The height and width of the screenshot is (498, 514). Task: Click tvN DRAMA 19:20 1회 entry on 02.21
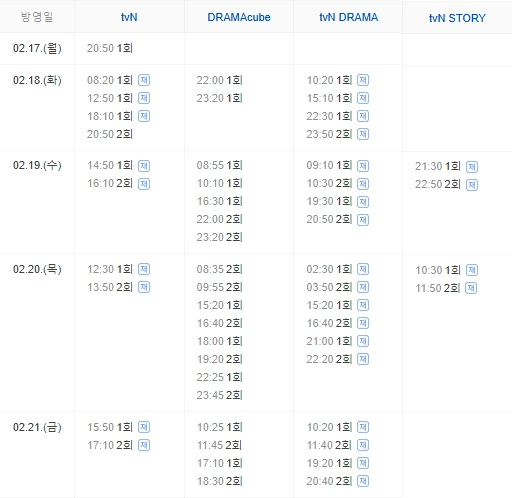(x=329, y=463)
